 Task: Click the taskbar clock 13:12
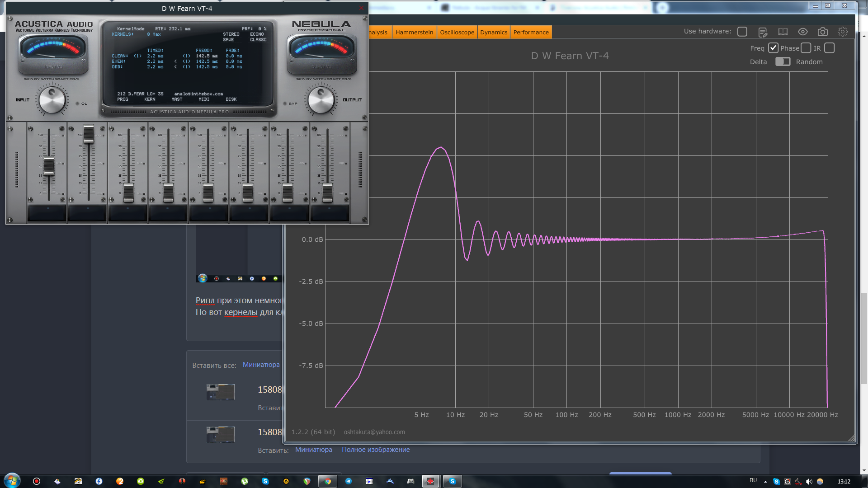[844, 482]
